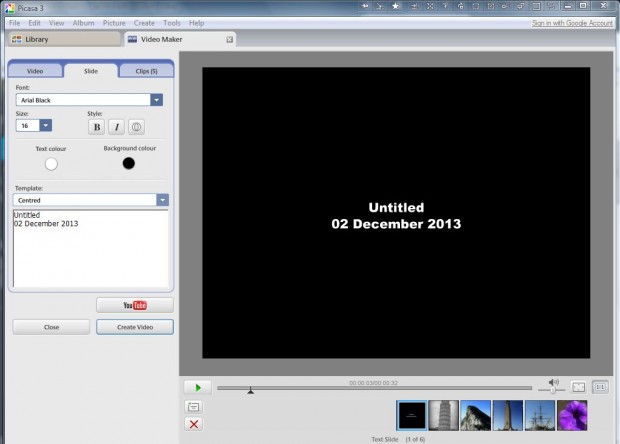Pick the black Background colour swatch
The width and height of the screenshot is (620, 444).
tap(128, 163)
